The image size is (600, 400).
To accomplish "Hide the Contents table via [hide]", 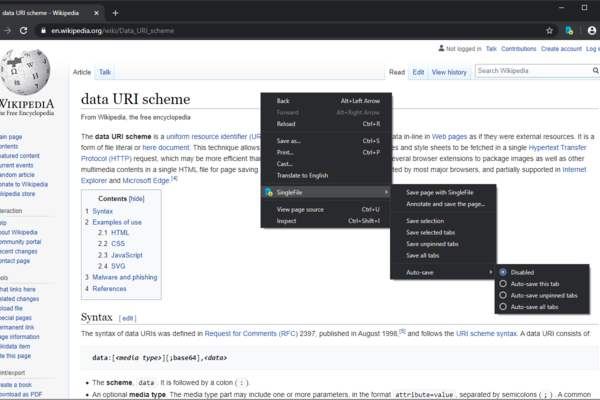I will pos(137,199).
